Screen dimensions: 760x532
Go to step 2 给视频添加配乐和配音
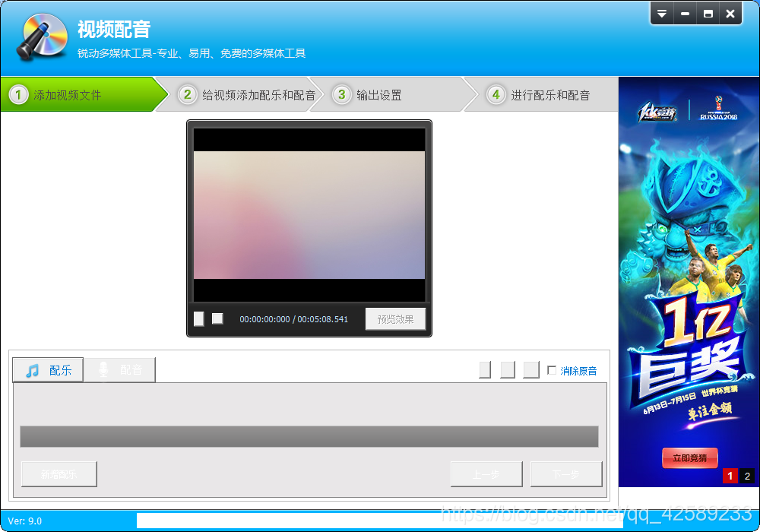(x=240, y=94)
